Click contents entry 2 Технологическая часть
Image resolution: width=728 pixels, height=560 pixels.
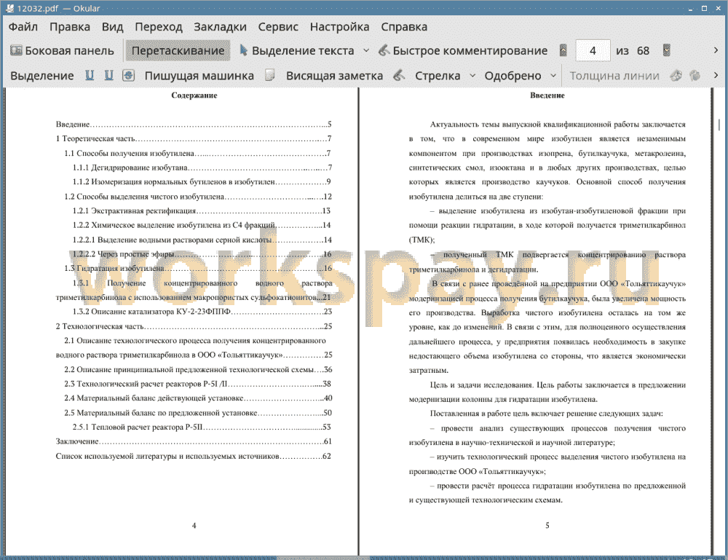pyautogui.click(x=194, y=326)
